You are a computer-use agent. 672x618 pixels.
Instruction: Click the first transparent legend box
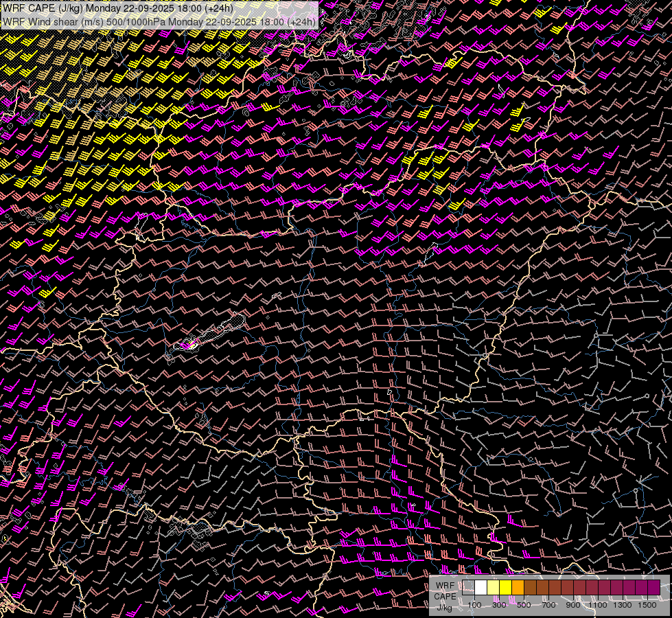(x=469, y=587)
